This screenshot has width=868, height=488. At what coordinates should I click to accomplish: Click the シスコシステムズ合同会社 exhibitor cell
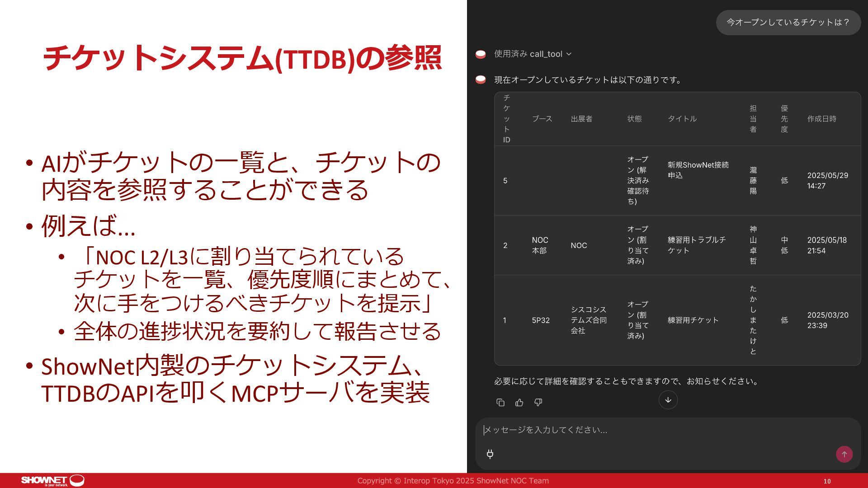[588, 320]
